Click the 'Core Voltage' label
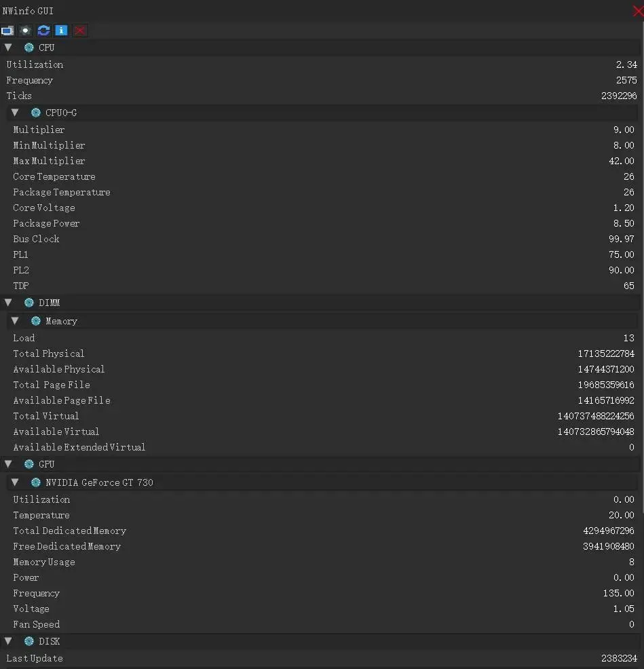The height and width of the screenshot is (669, 644). 44,208
